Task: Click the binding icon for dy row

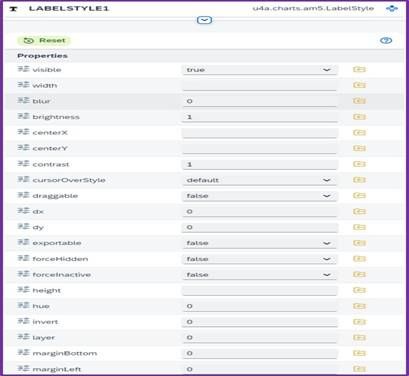Action: click(359, 227)
